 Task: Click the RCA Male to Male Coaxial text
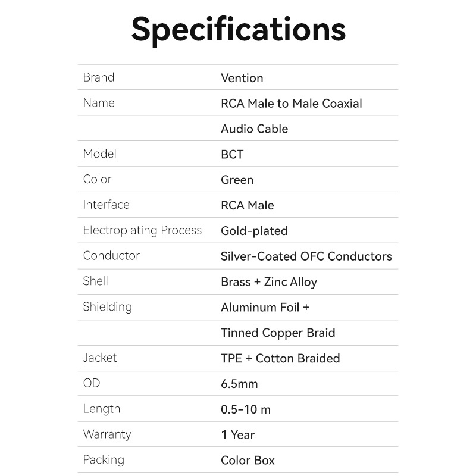click(291, 104)
